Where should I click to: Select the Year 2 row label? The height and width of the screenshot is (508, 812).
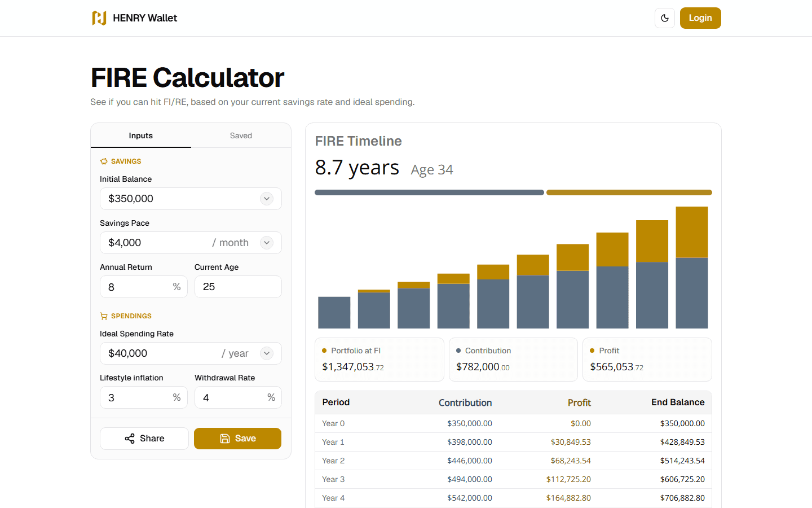click(333, 461)
